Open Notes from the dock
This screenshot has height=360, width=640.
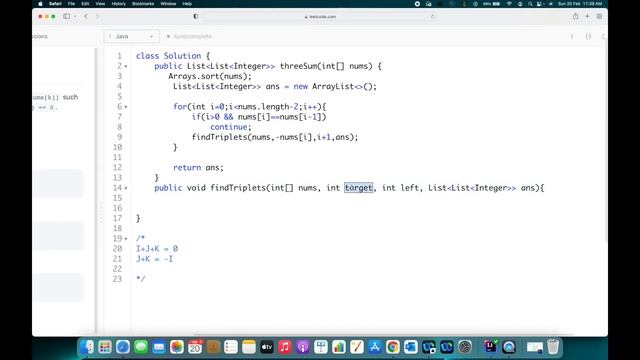(x=249, y=347)
